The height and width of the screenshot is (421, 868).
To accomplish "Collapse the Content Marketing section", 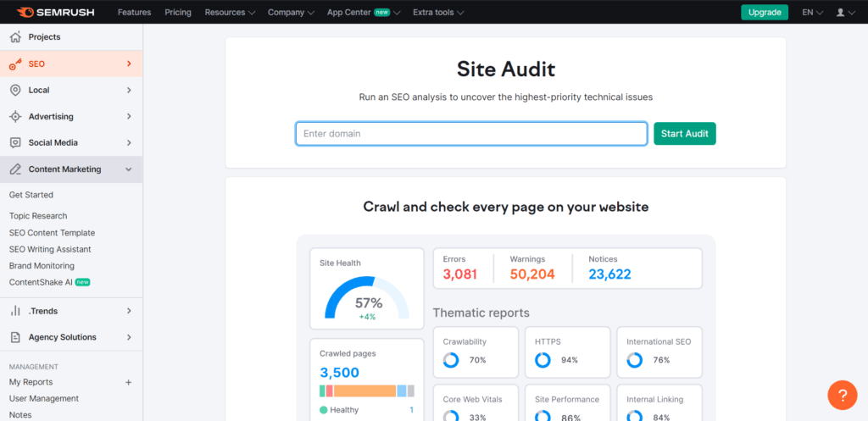I will 129,169.
